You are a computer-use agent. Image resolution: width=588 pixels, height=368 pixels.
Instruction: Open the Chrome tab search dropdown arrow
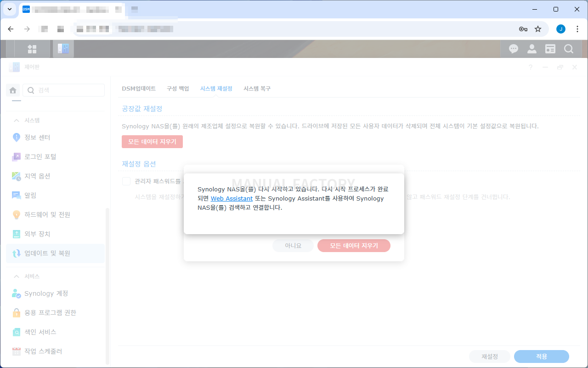pos(10,9)
